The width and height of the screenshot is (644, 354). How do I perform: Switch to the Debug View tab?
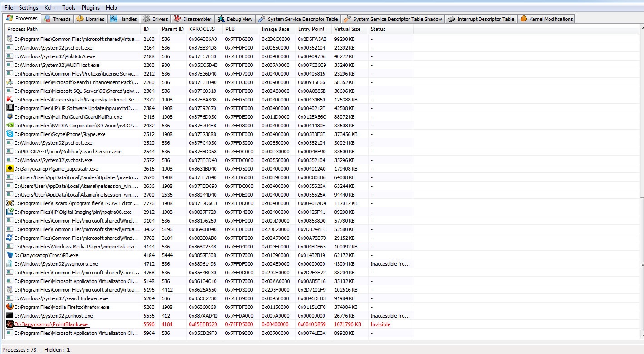[235, 19]
